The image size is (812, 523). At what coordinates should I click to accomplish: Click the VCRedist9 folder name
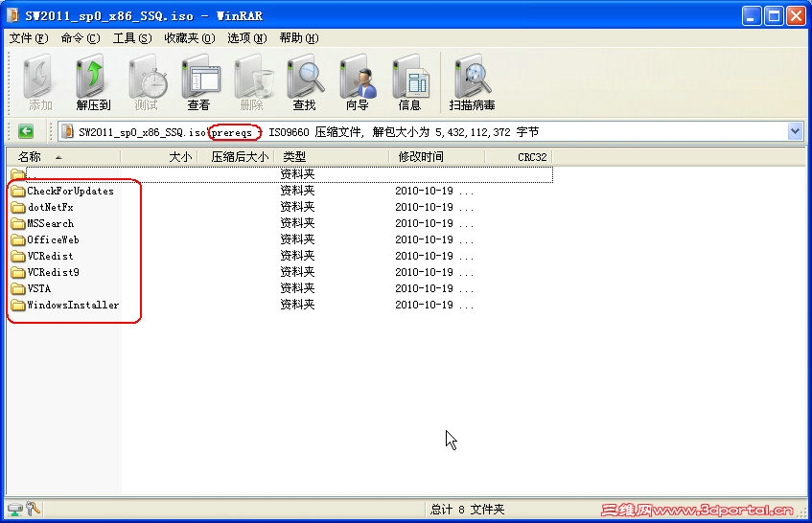click(54, 273)
